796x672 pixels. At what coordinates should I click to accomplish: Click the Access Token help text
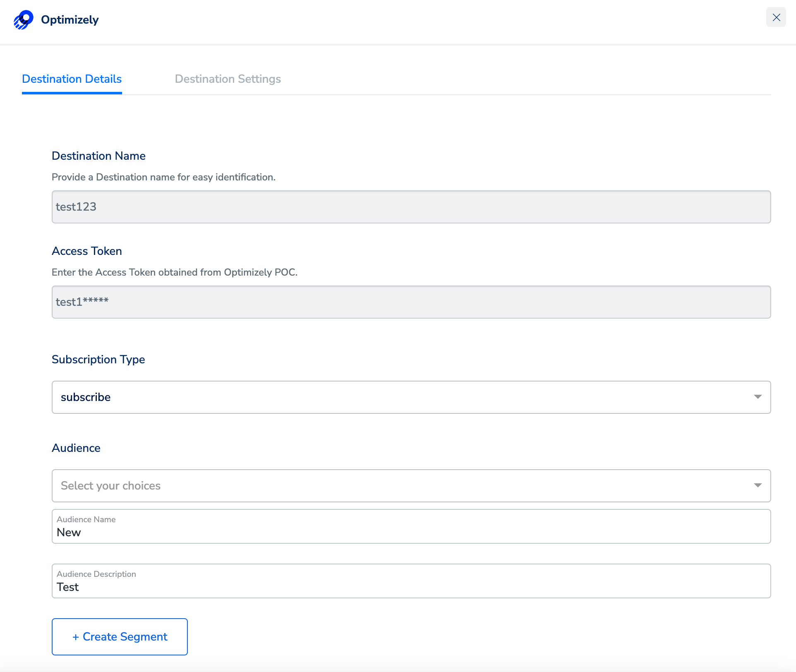tap(175, 272)
